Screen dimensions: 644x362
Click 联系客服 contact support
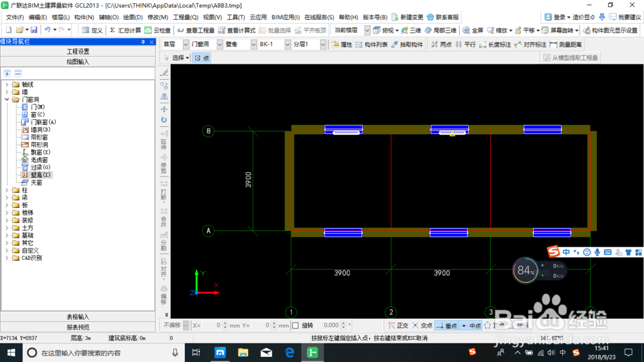443,17
